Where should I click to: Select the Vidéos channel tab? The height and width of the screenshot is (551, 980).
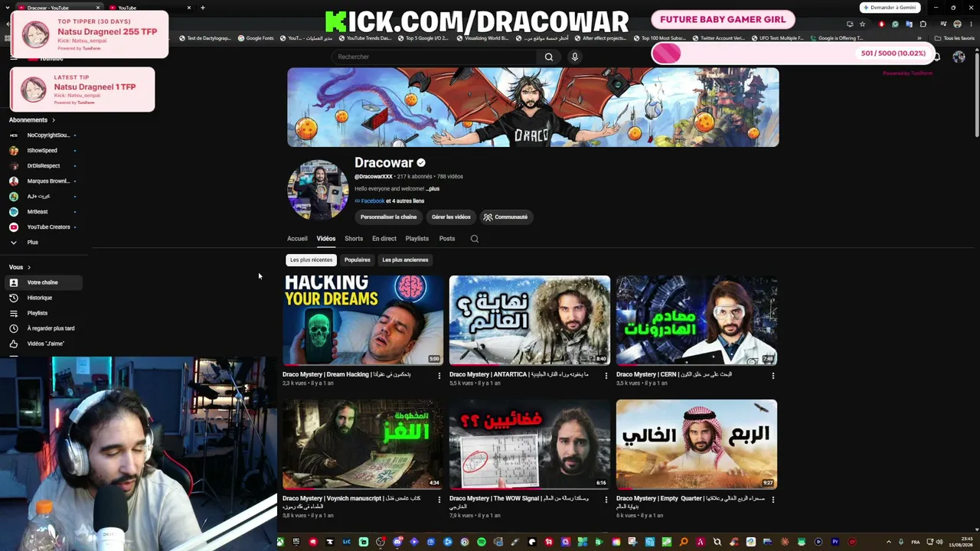coord(326,239)
